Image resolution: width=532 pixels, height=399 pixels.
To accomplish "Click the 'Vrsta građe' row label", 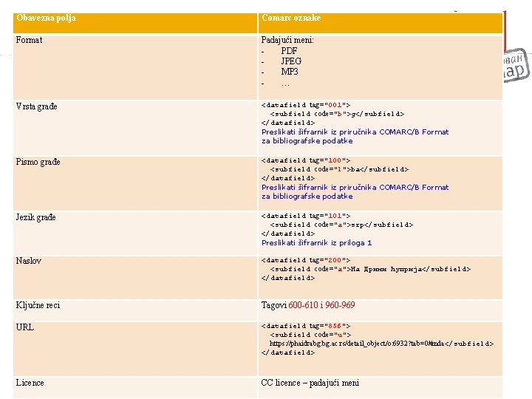I will (x=37, y=106).
